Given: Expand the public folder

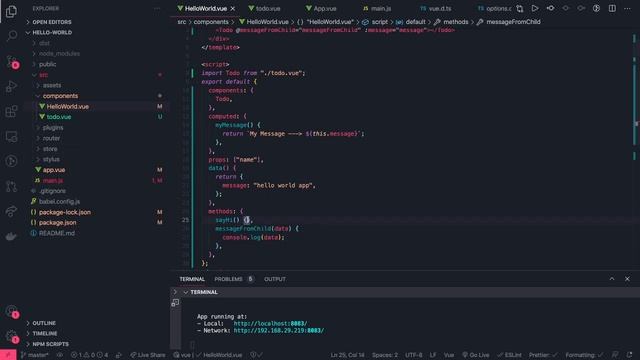Looking at the screenshot, I should coord(47,64).
